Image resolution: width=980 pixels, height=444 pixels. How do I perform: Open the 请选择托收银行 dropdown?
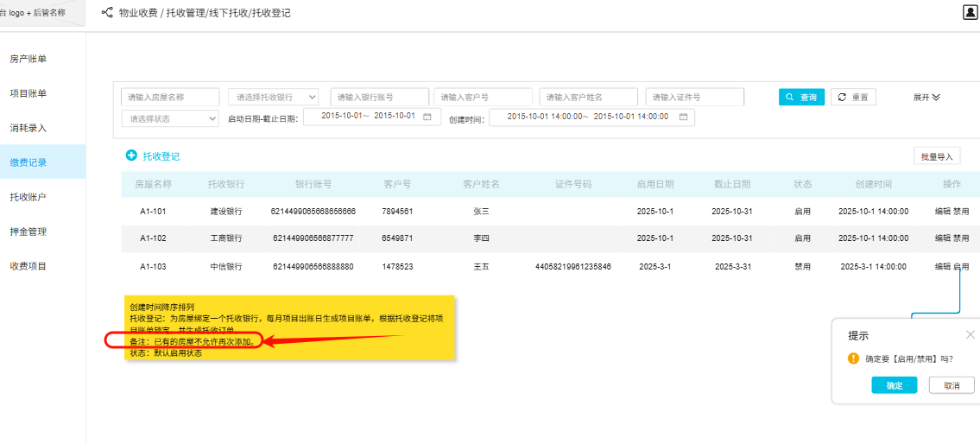[273, 97]
